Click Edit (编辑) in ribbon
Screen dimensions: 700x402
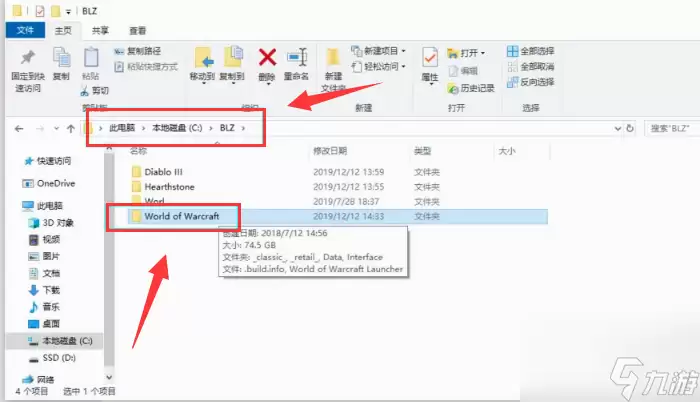[463, 71]
